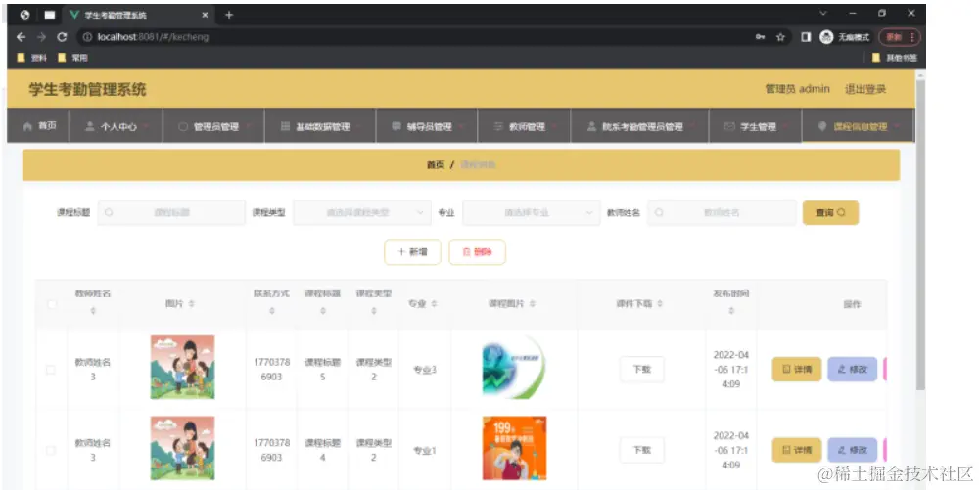Open a new tab with the plus icon
Image resolution: width=980 pixels, height=490 pixels.
pos(229,15)
